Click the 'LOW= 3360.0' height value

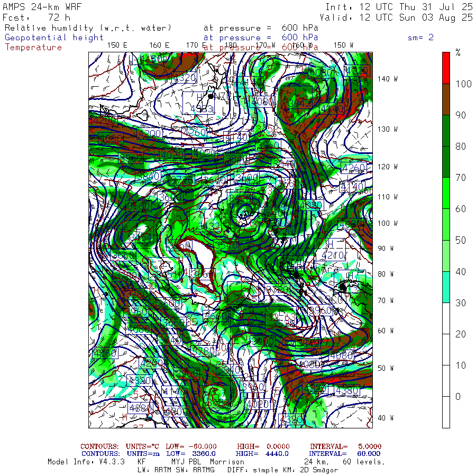pyautogui.click(x=191, y=454)
